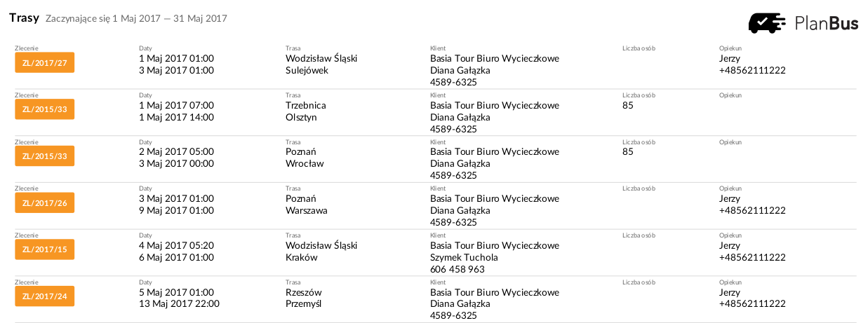Click the PlanBus brand text

point(827,23)
